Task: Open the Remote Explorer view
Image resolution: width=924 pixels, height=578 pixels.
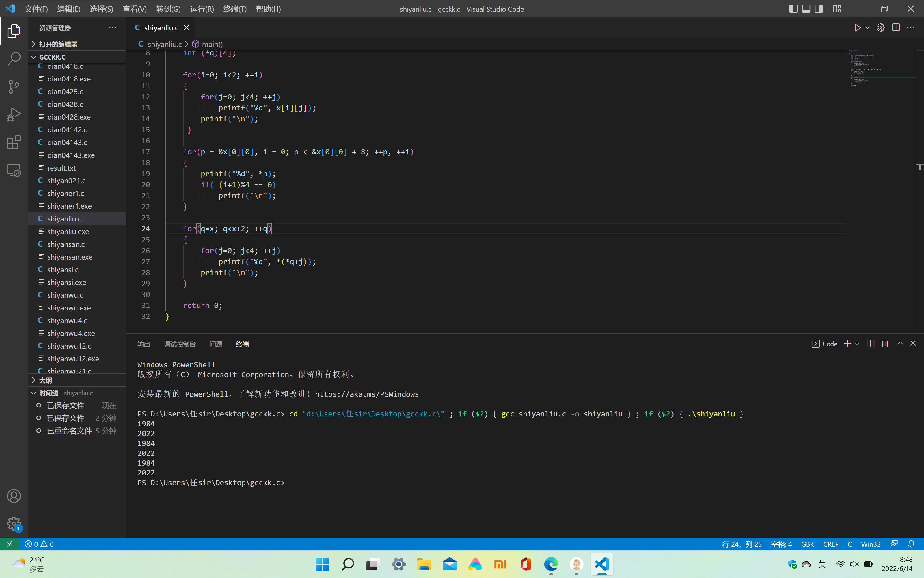Action: pos(14,170)
